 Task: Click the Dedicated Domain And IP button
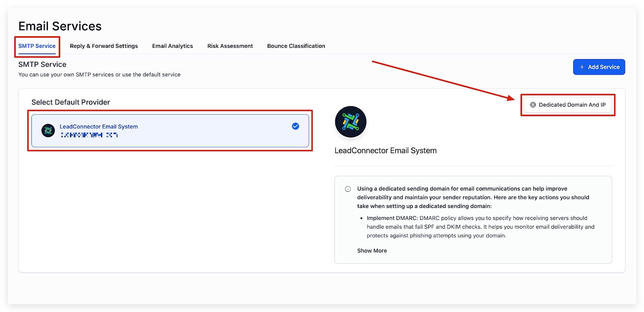point(568,105)
